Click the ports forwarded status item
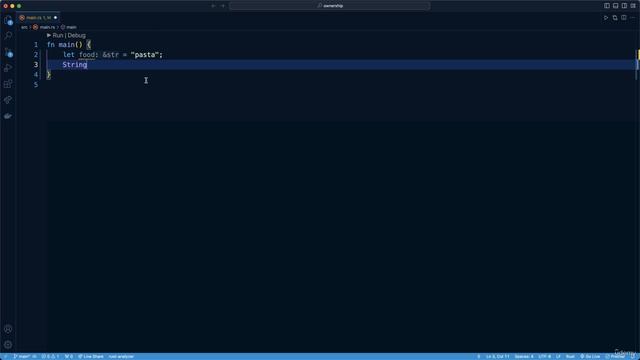This screenshot has width=640, height=360. 69,357
